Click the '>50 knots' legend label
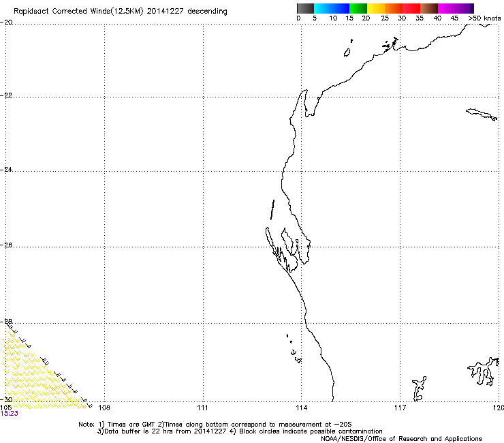The width and height of the screenshot is (504, 443). pyautogui.click(x=484, y=18)
